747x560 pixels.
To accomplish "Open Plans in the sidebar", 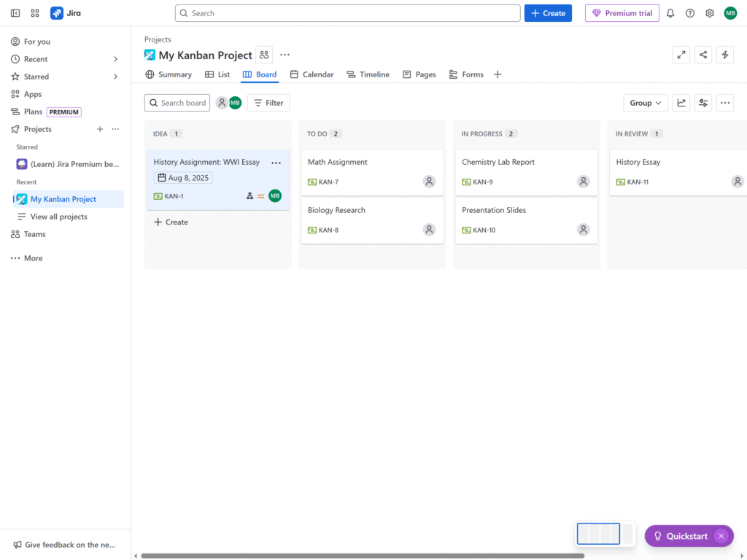I will tap(65, 112).
